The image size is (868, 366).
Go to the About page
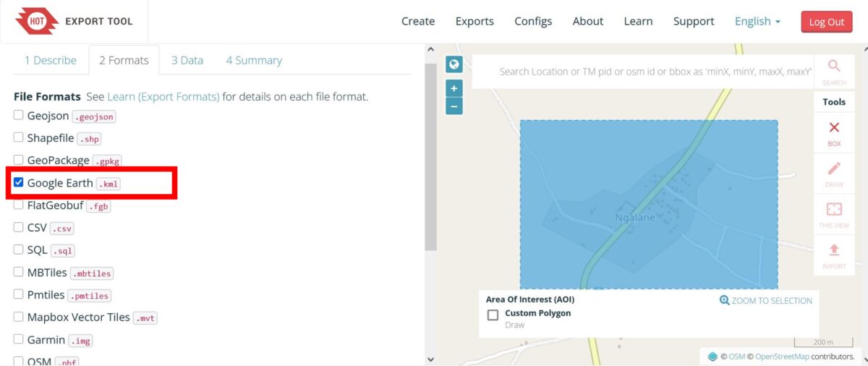point(588,21)
